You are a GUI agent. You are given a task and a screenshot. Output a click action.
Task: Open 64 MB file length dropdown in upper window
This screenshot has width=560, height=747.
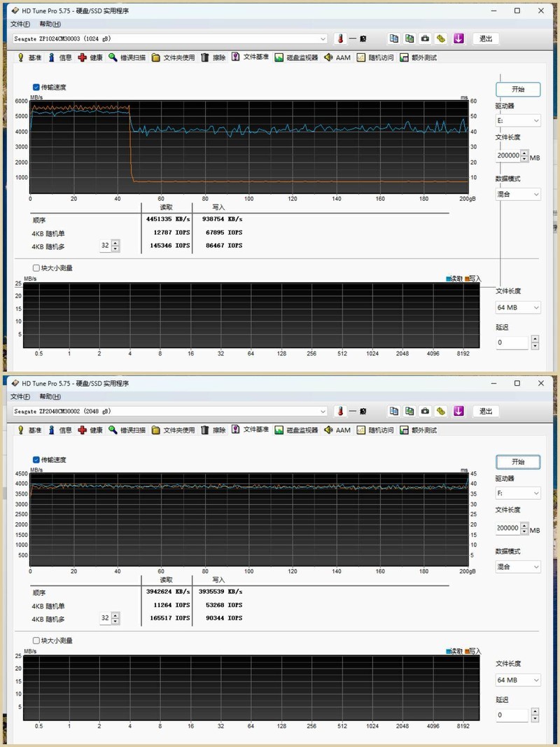517,308
